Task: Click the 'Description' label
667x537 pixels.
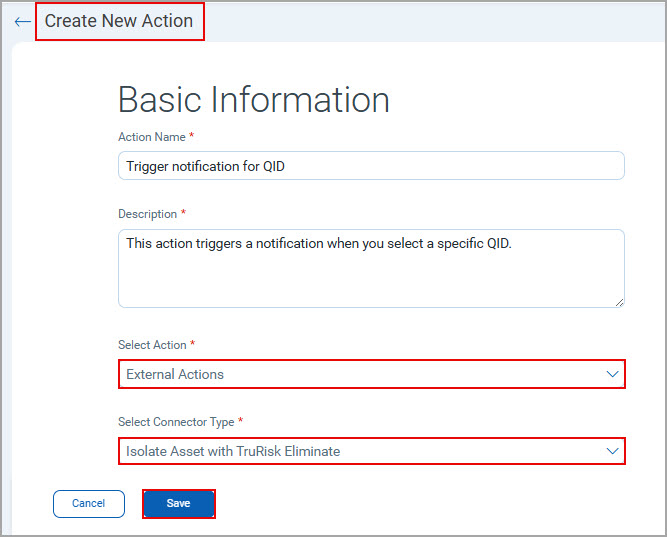Action: (x=147, y=214)
